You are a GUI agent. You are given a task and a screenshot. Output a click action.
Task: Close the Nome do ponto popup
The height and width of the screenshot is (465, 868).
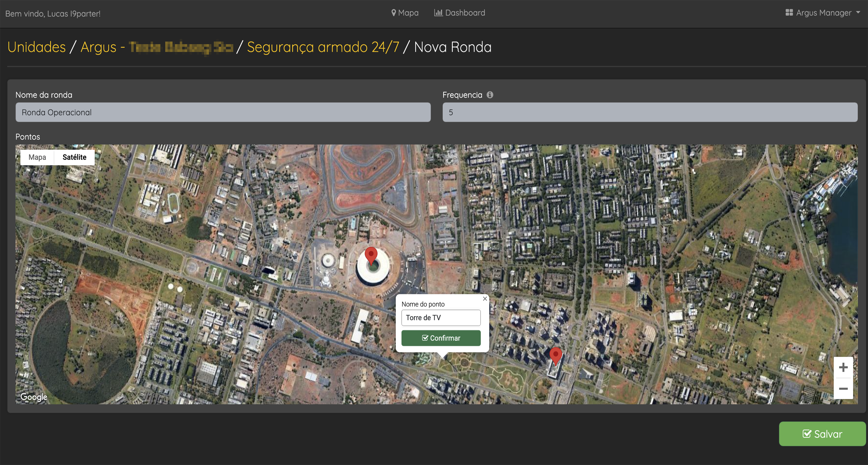[x=485, y=299]
